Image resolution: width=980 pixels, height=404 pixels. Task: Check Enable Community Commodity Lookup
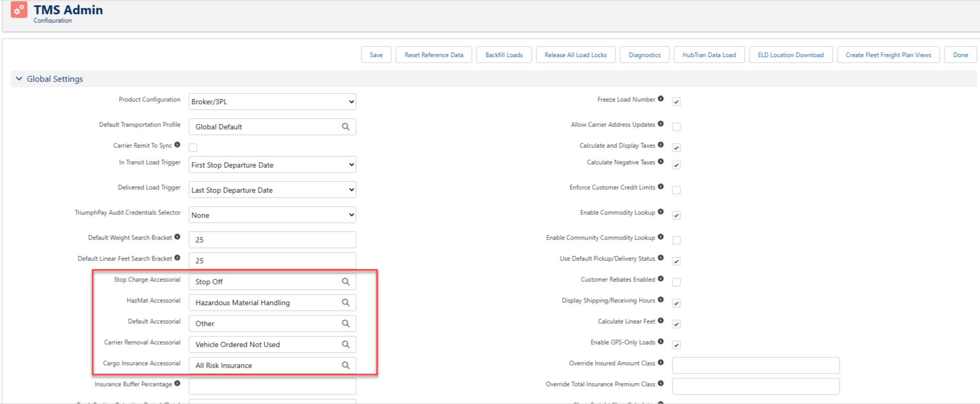pos(677,240)
